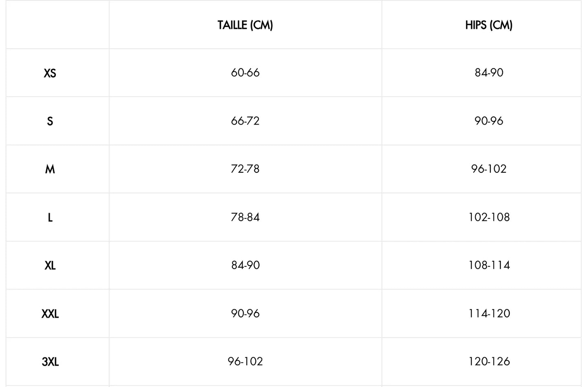Click the 66-72 waist measurement cell
The width and height of the screenshot is (588, 387).
click(x=245, y=121)
